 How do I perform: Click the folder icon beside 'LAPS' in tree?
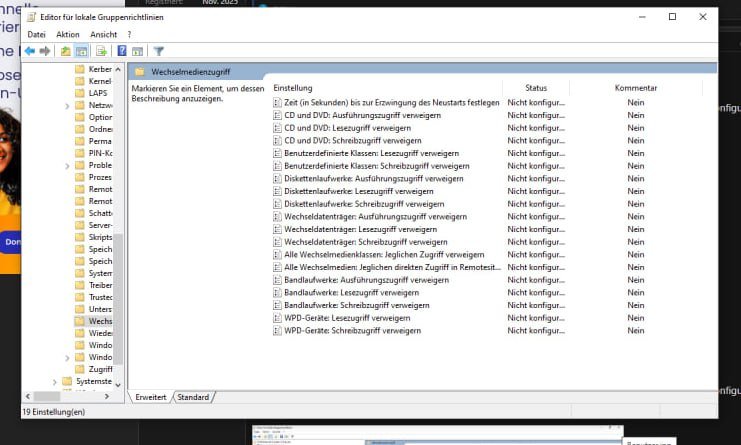coord(80,93)
